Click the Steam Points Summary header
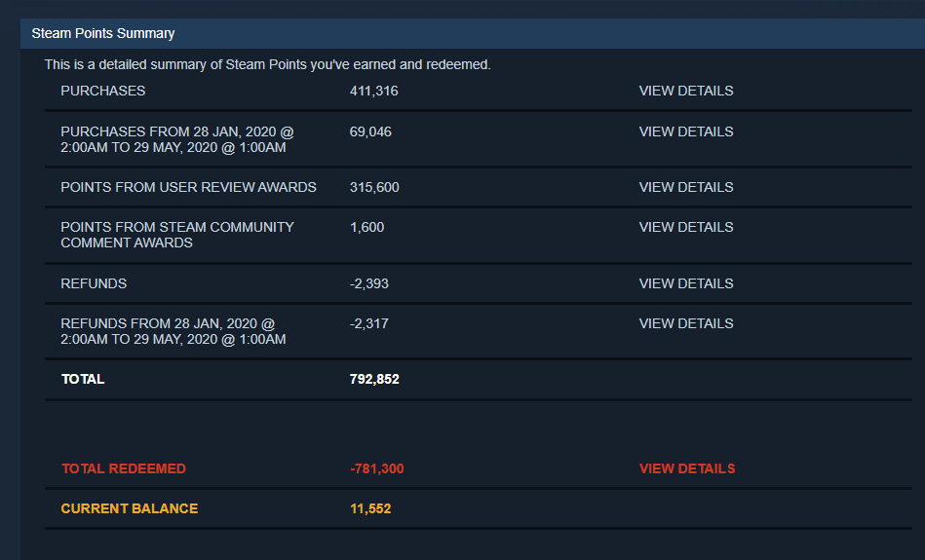 103,33
